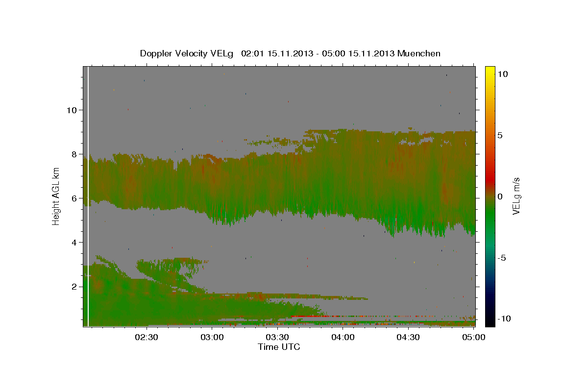Click the colorbar value 5 label
The height and width of the screenshot is (392, 588).
point(500,135)
